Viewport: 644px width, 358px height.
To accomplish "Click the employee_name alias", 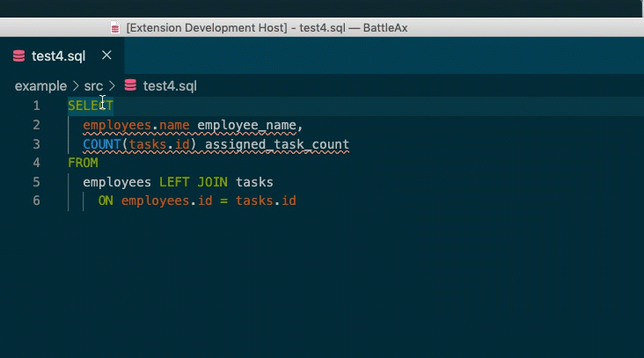I will (x=246, y=125).
